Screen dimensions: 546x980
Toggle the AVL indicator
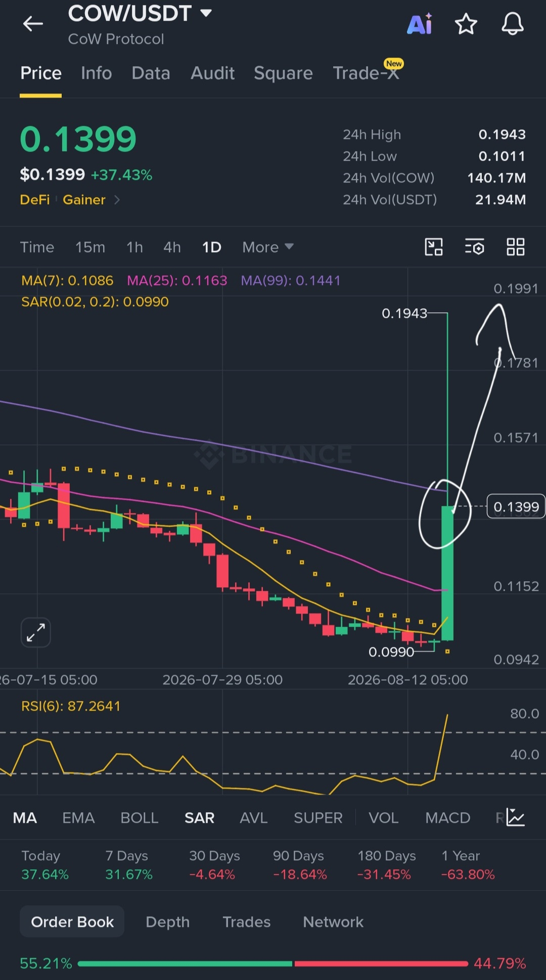point(254,818)
